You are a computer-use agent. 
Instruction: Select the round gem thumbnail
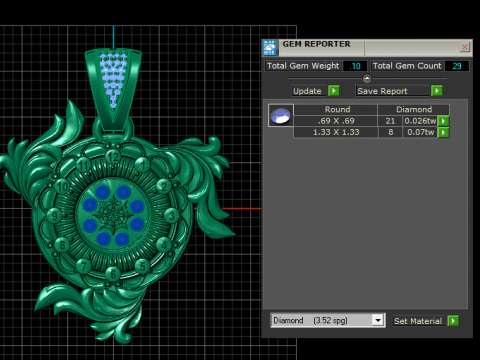click(281, 115)
